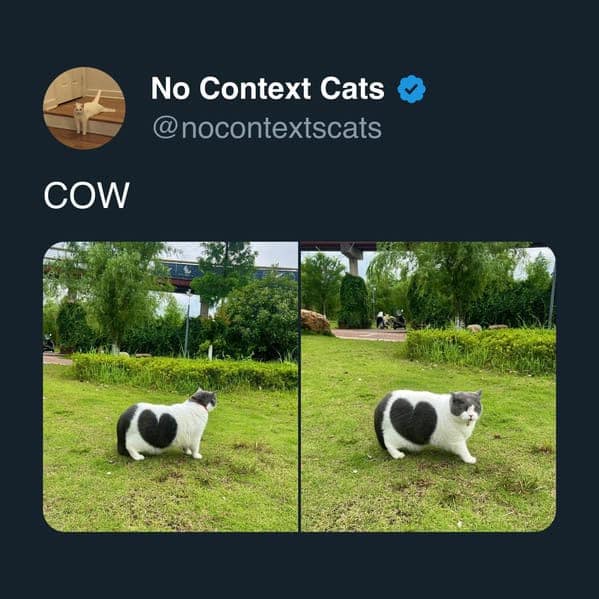Click the lamp post in the left photo
The height and width of the screenshot is (599, 599).
tap(187, 324)
